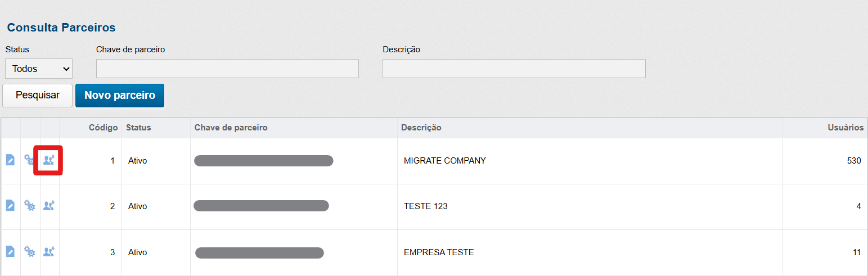Viewport: 868px width, 276px height.
Task: Edit the EMPRESA TESTE partner record
Action: pos(10,251)
